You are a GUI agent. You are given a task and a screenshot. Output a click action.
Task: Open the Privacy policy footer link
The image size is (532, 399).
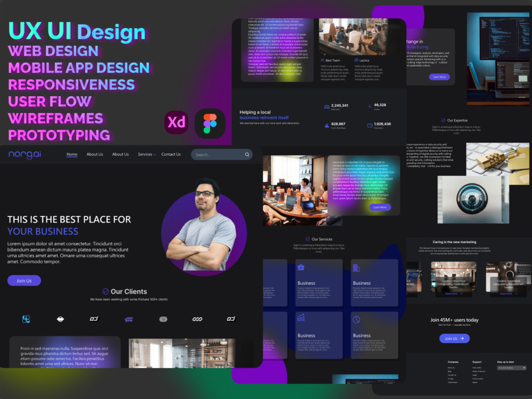pos(478,379)
